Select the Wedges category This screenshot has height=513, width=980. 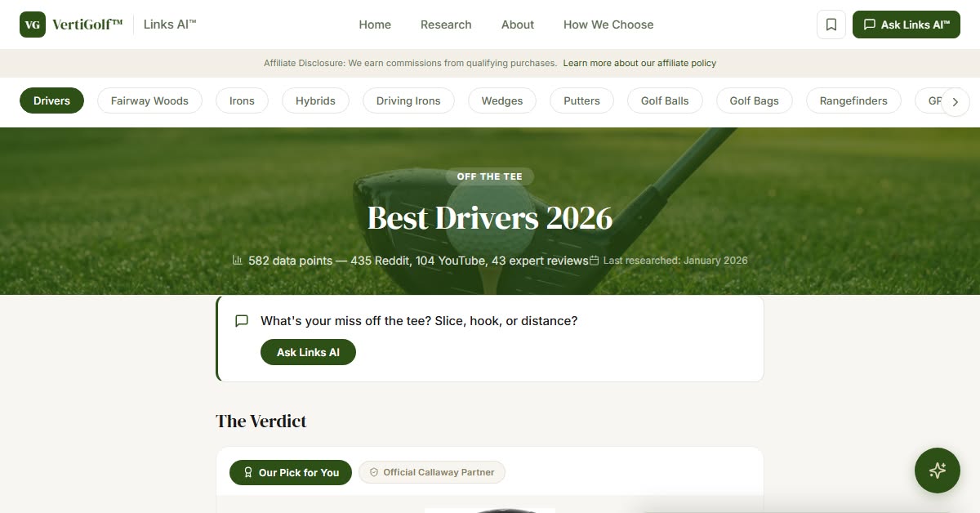click(x=502, y=100)
